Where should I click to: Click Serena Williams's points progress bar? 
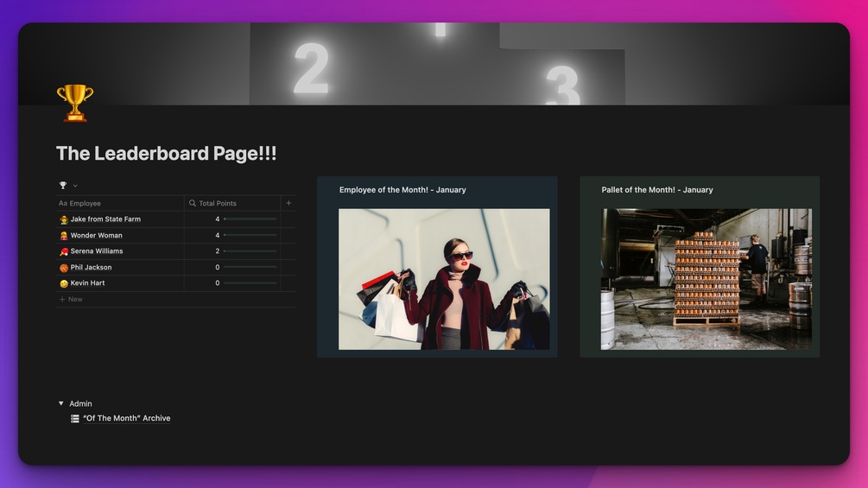[250, 251]
